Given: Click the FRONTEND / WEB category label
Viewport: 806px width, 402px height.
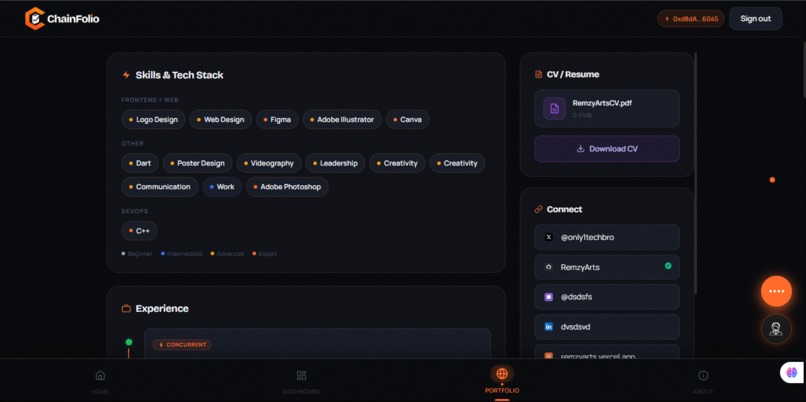Looking at the screenshot, I should coord(150,100).
